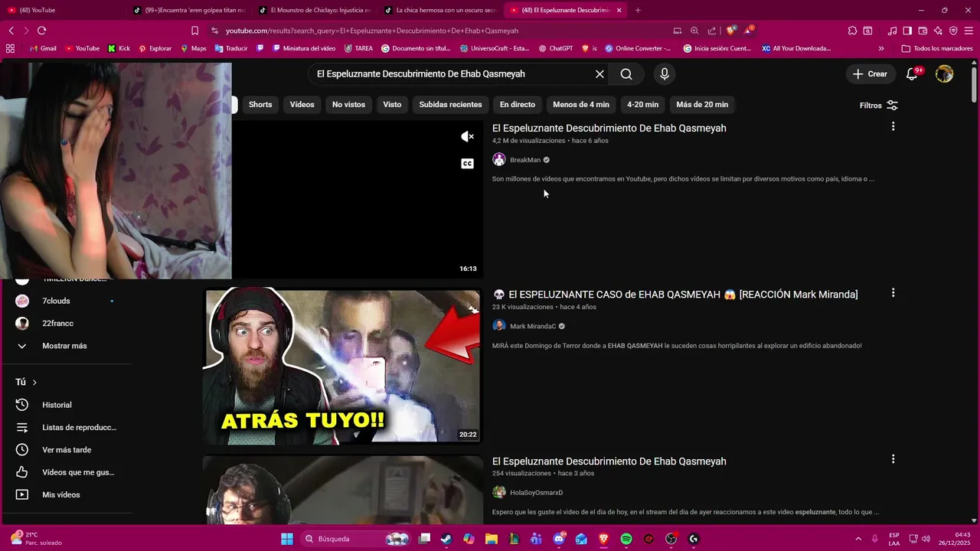This screenshot has width=980, height=551.
Task: Select the Vídeos filter chip
Action: [x=302, y=104]
